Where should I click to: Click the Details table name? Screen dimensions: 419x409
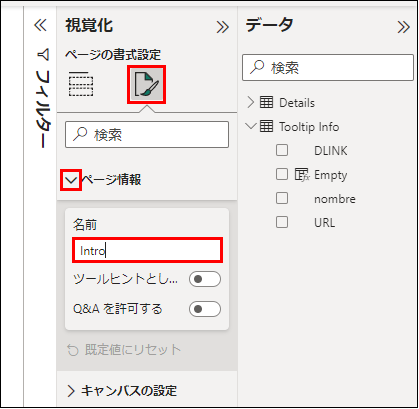click(x=297, y=103)
